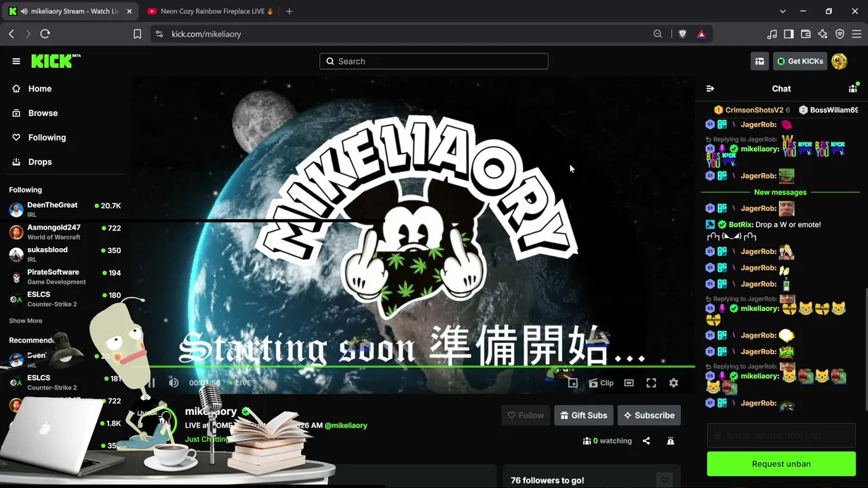Open sukasblood's channel from Following list
Image resolution: width=868 pixels, height=488 pixels.
(64, 254)
